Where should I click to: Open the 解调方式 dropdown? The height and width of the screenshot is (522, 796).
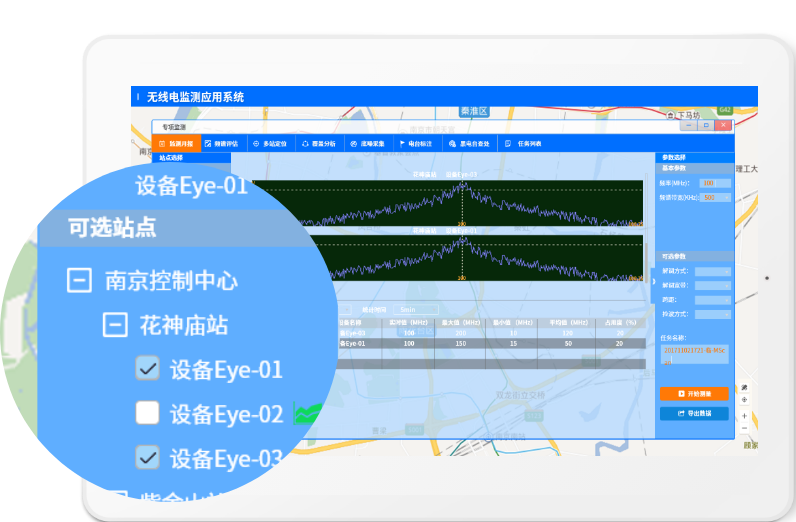pos(714,271)
